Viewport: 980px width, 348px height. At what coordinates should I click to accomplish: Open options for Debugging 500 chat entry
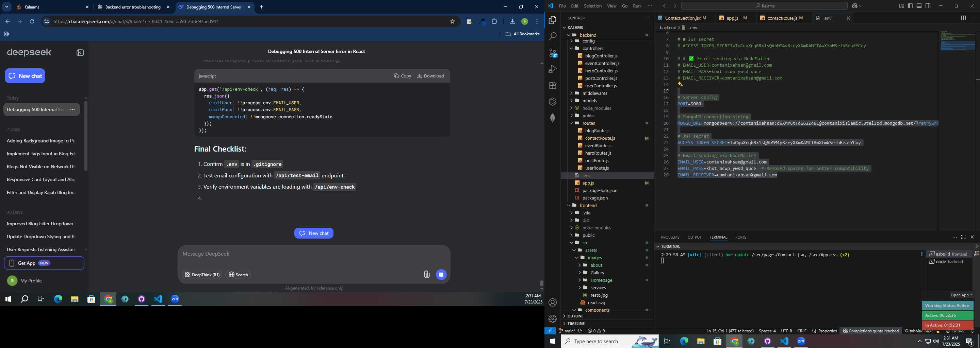(72, 109)
